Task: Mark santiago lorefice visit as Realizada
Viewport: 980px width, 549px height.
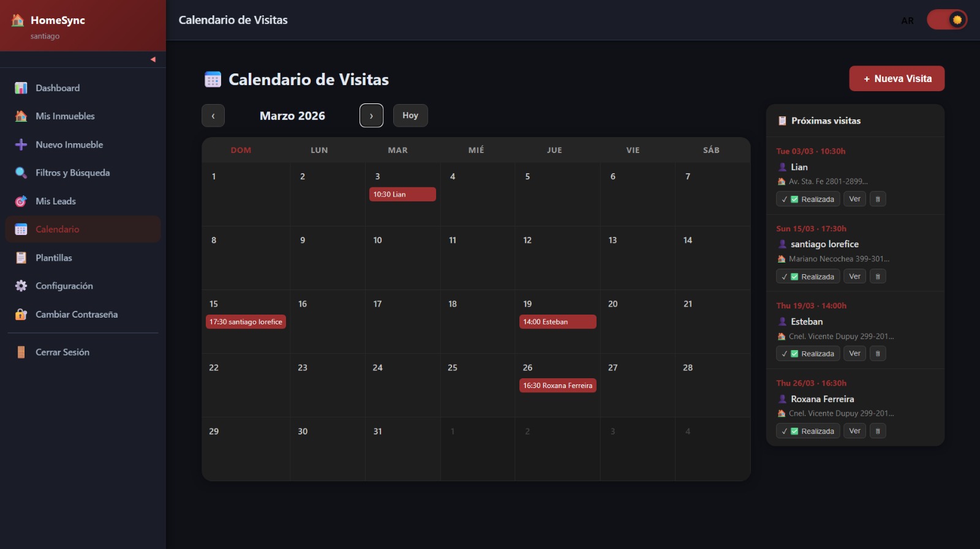Action: point(808,277)
